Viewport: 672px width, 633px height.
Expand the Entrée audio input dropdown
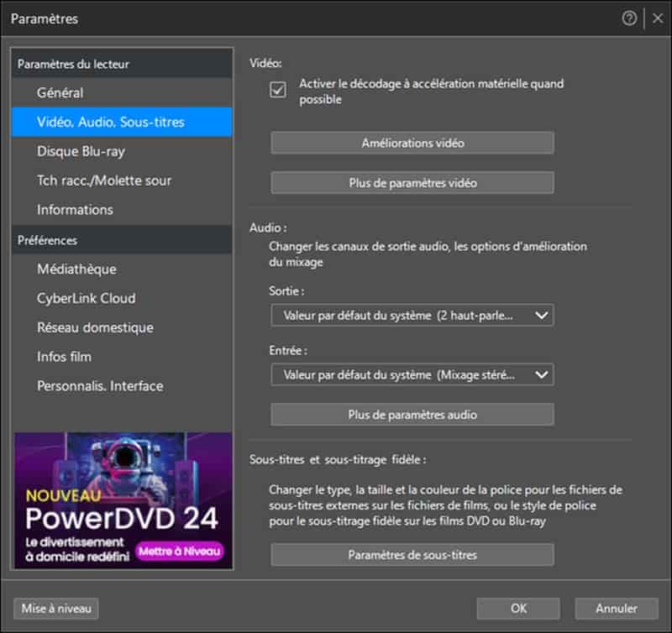pos(412,374)
